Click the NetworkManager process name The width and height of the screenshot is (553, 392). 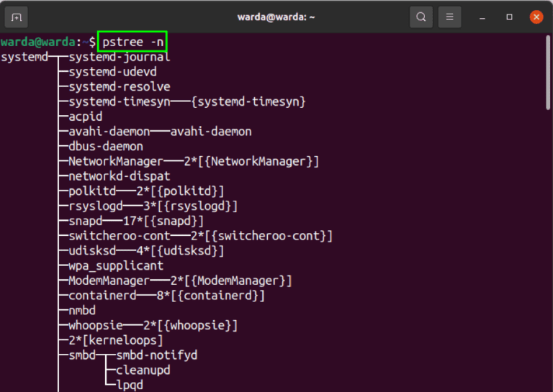pos(116,161)
